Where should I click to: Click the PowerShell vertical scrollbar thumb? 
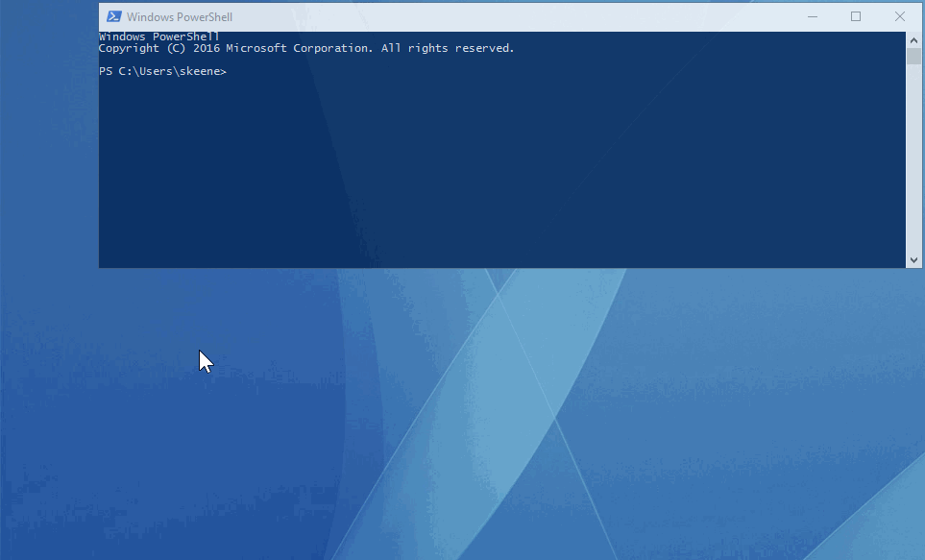(913, 56)
